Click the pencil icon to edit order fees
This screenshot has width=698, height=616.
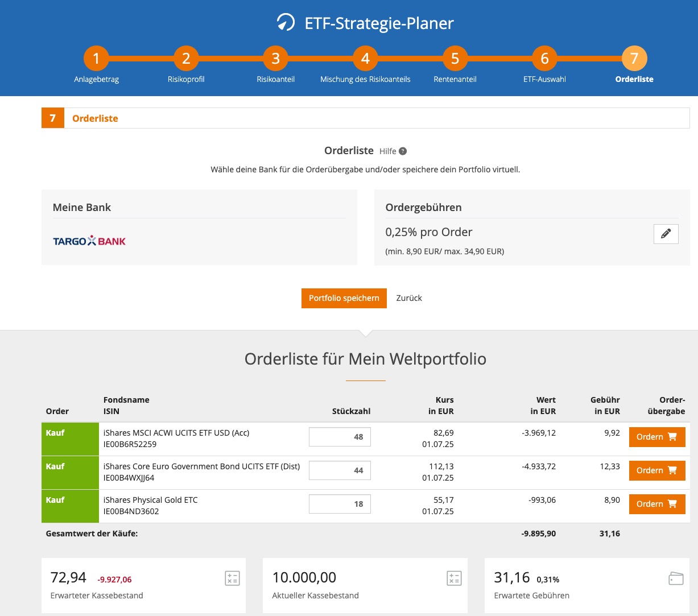pyautogui.click(x=666, y=234)
